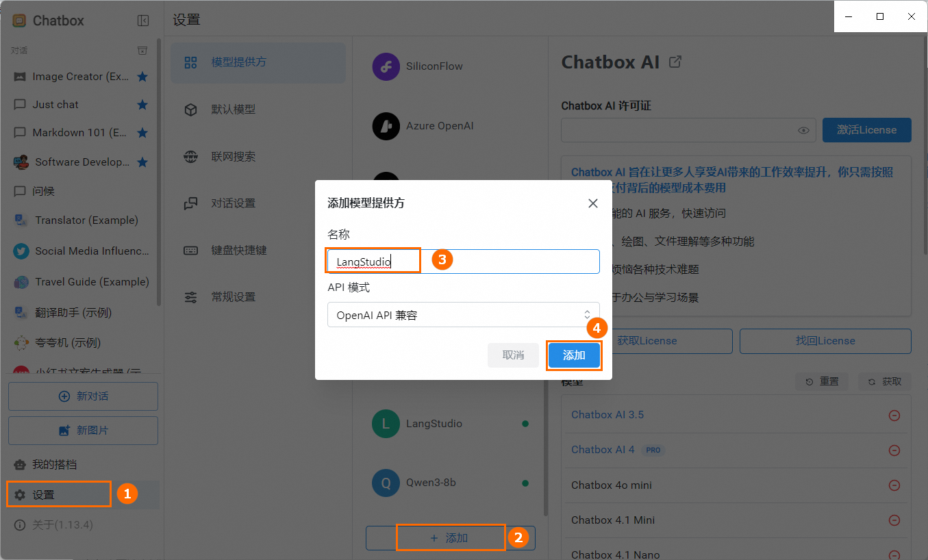Screen dimensions: 928x560
Task: Click the 重置 models button
Action: coord(822,382)
